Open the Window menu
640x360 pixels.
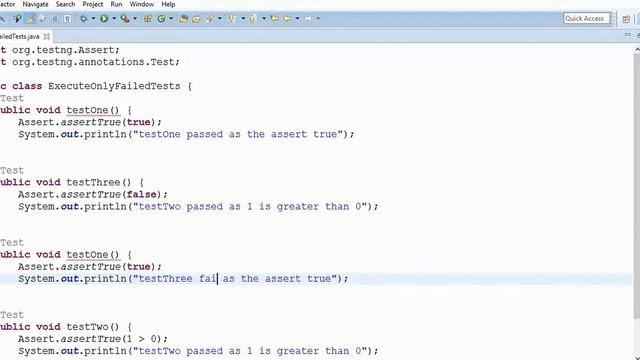pos(142,4)
